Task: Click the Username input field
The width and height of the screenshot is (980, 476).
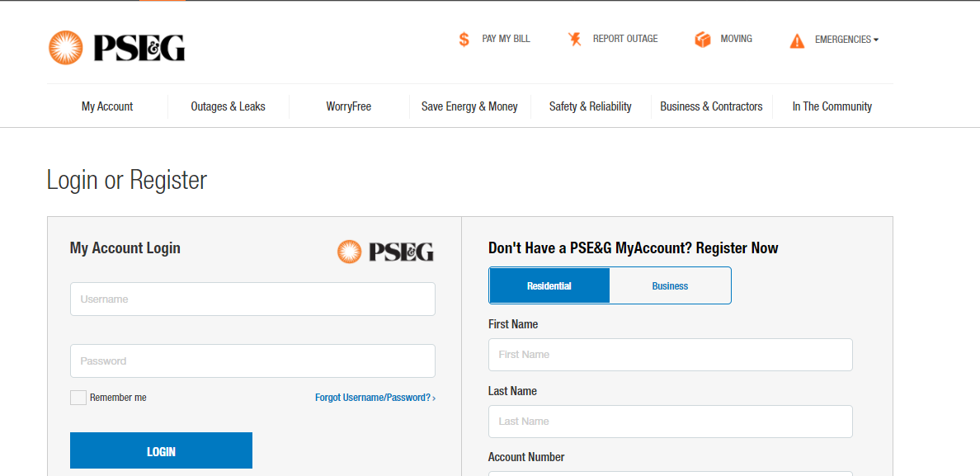Action: pyautogui.click(x=252, y=299)
